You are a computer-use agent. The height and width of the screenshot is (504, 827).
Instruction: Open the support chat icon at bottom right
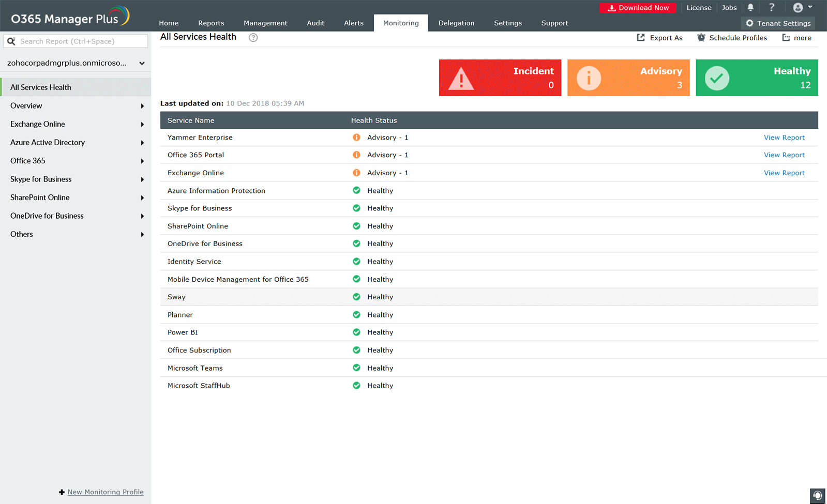(x=817, y=496)
